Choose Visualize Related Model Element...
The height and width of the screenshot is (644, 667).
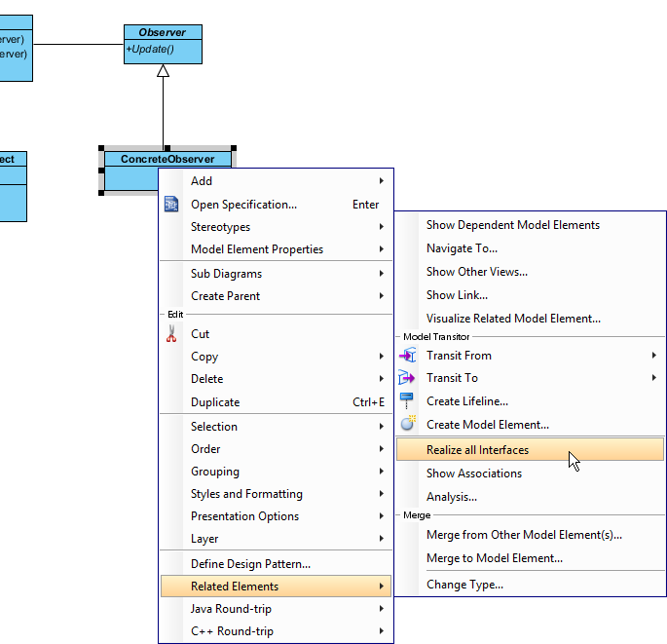(530, 319)
